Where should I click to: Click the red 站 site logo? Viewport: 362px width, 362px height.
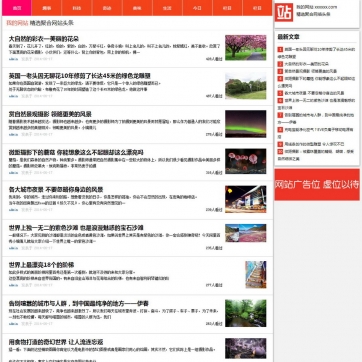(x=284, y=12)
